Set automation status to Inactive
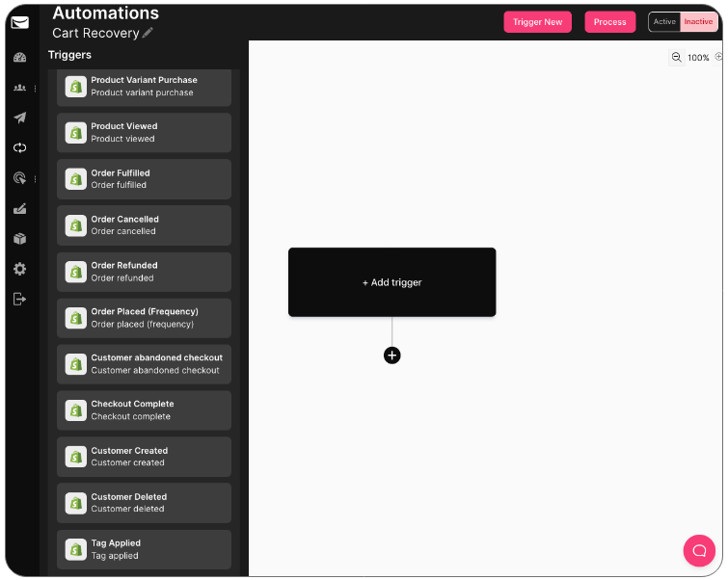Image resolution: width=728 pixels, height=580 pixels. click(x=698, y=22)
